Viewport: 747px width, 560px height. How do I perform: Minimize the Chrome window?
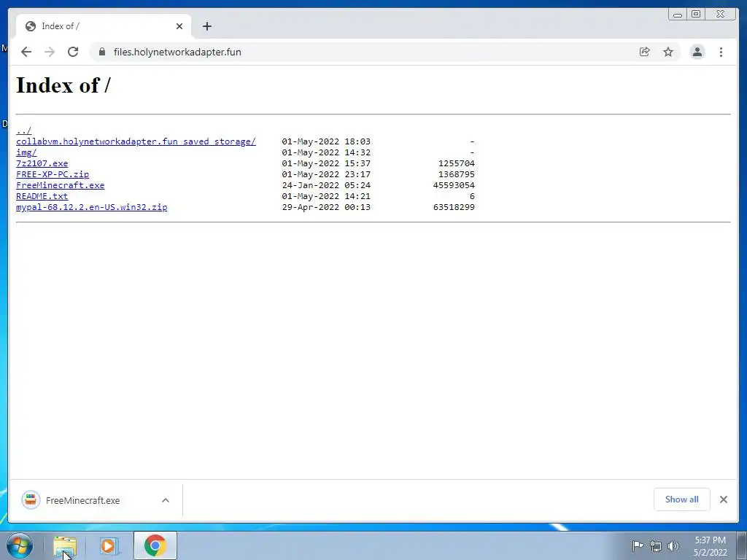(x=678, y=15)
